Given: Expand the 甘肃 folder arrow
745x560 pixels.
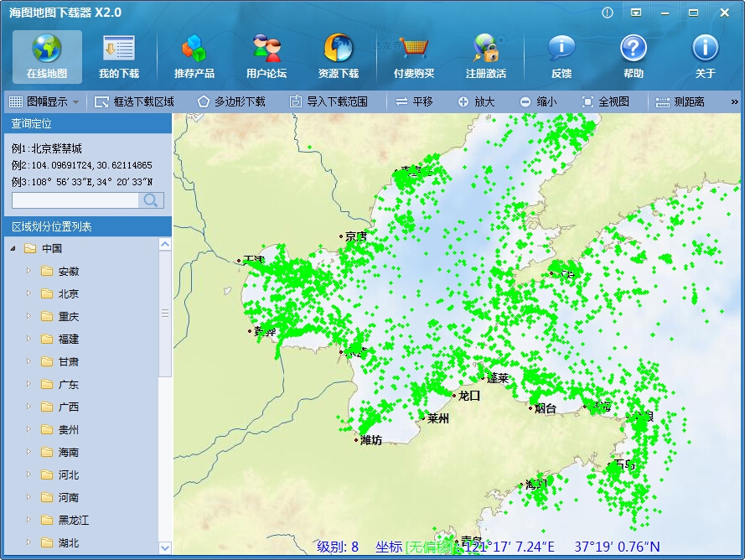Looking at the screenshot, I should [28, 361].
